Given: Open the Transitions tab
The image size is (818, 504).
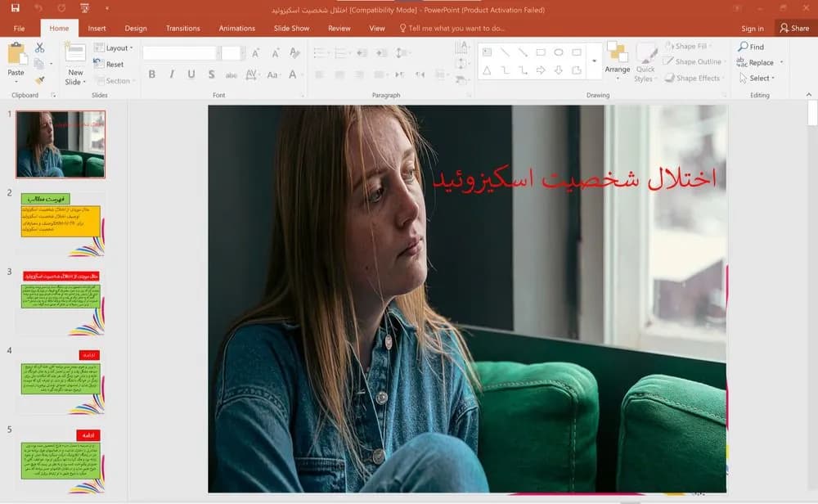Looking at the screenshot, I should 182,28.
